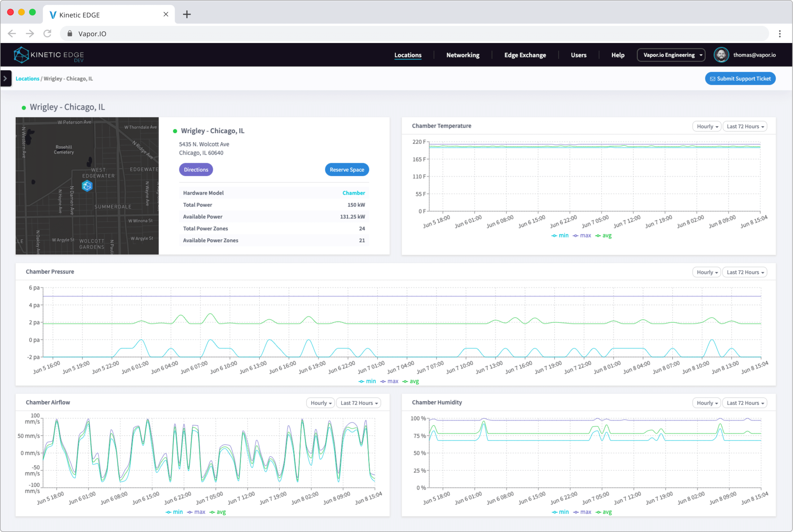Click the 5435 N. Wolcott Ave address

pos(204,144)
